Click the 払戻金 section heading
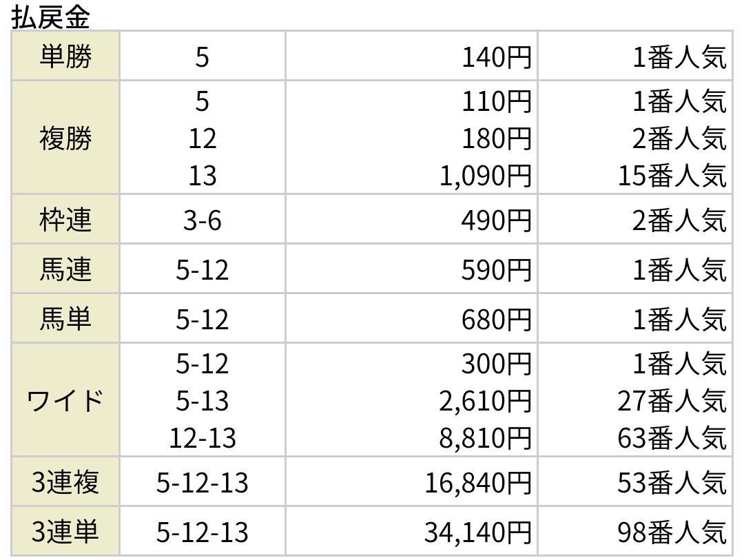744x560 pixels. click(x=50, y=17)
